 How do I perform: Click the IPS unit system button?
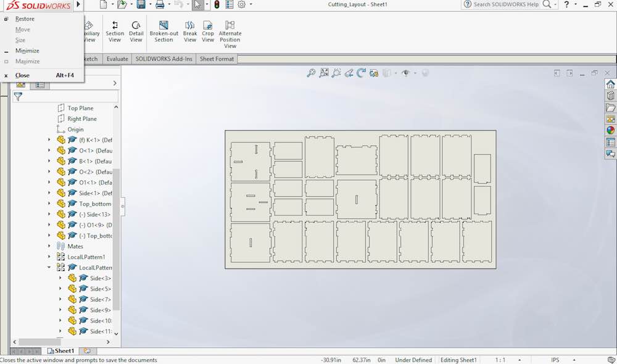tap(555, 360)
